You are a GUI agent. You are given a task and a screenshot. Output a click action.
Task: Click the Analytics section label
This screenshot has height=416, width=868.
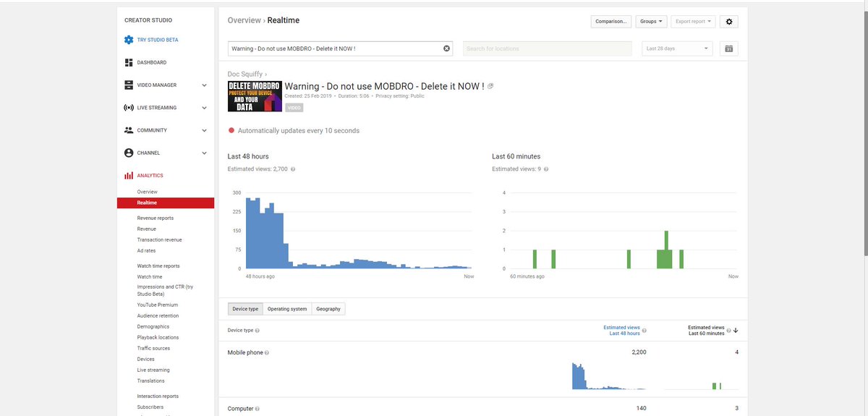point(150,176)
